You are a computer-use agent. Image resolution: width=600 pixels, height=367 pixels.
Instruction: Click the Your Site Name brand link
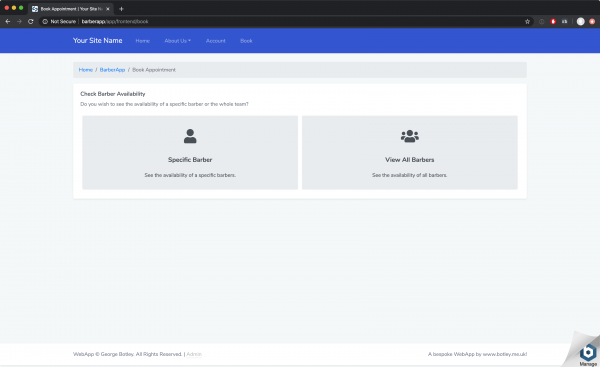click(x=98, y=41)
